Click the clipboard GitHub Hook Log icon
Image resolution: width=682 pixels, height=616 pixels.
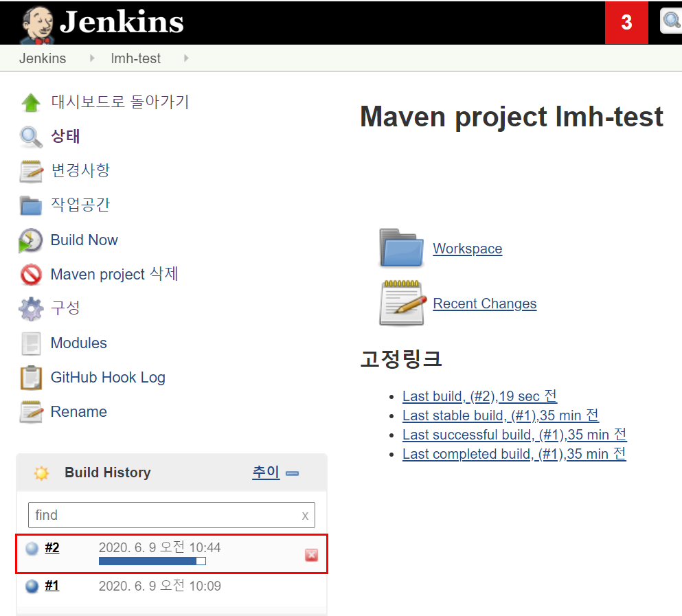click(31, 378)
